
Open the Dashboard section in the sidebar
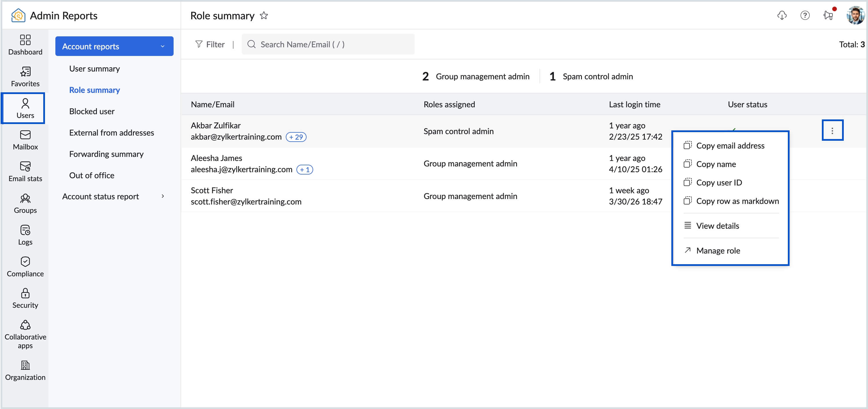[25, 45]
